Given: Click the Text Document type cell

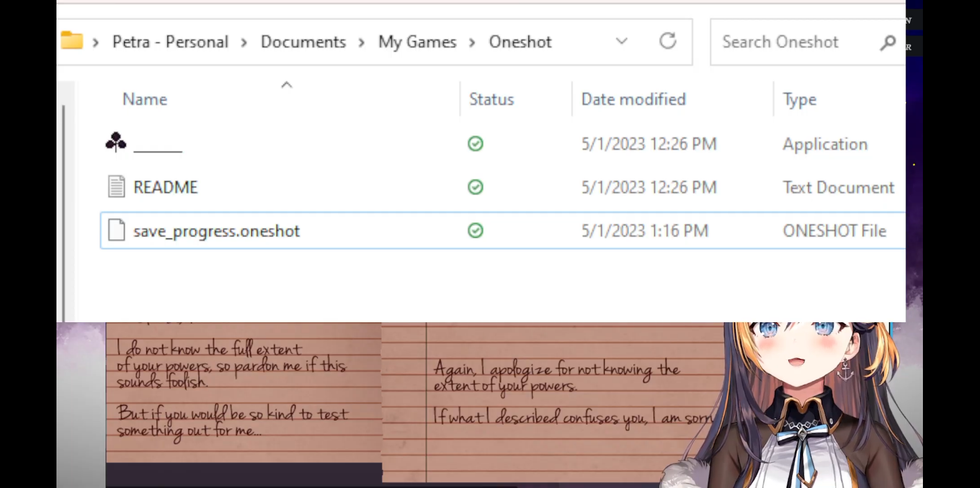Looking at the screenshot, I should [839, 188].
